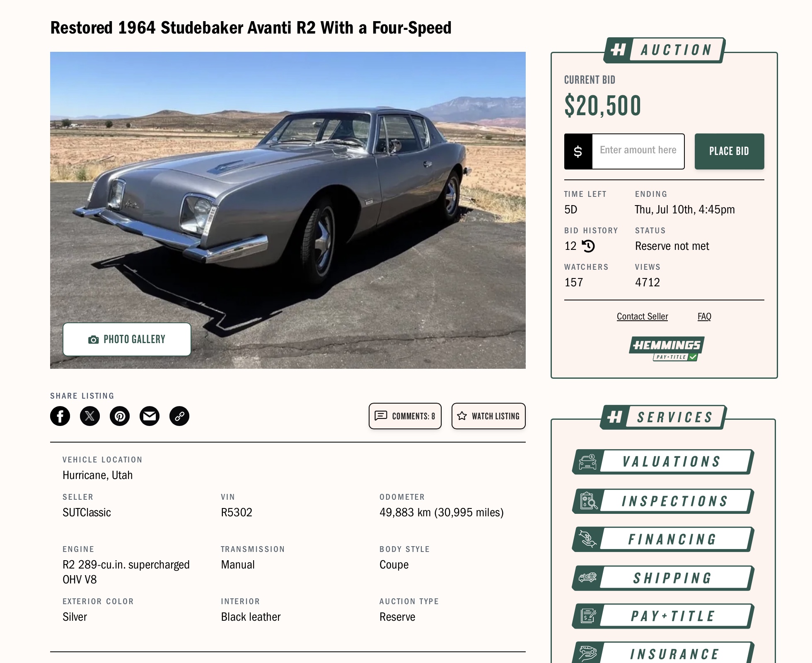Image resolution: width=812 pixels, height=663 pixels.
Task: Click the Insurance icon
Action: click(x=587, y=653)
